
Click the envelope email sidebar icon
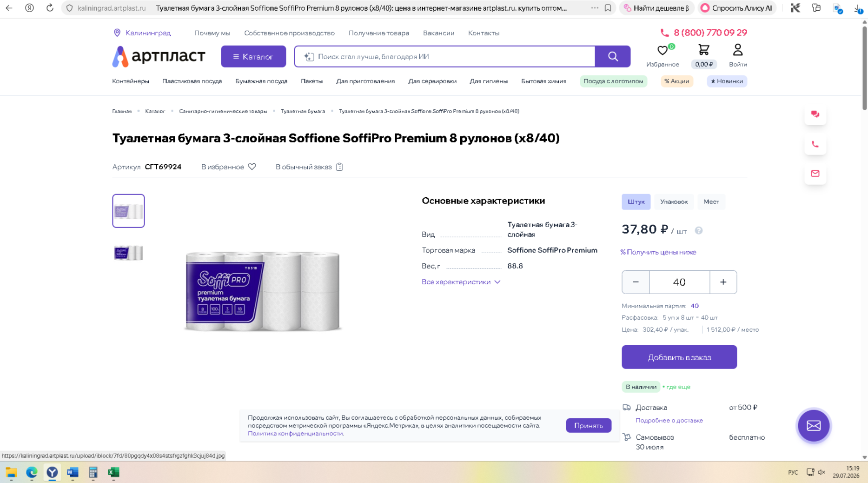coord(815,174)
